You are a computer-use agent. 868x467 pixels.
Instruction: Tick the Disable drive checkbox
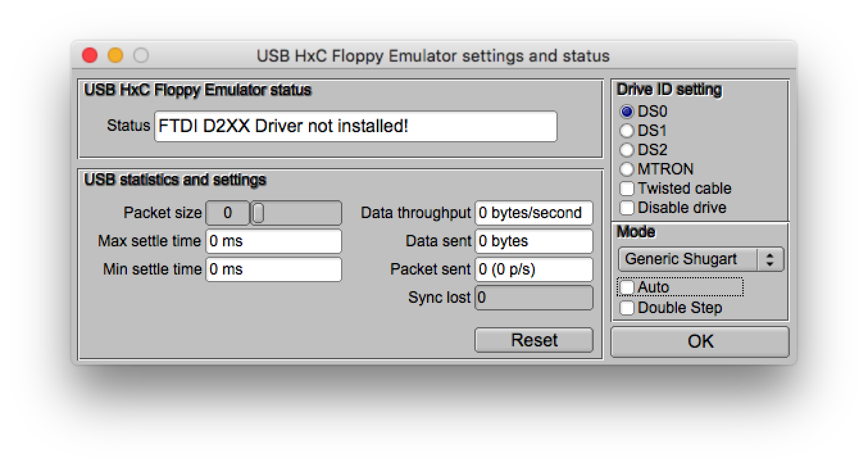click(627, 208)
